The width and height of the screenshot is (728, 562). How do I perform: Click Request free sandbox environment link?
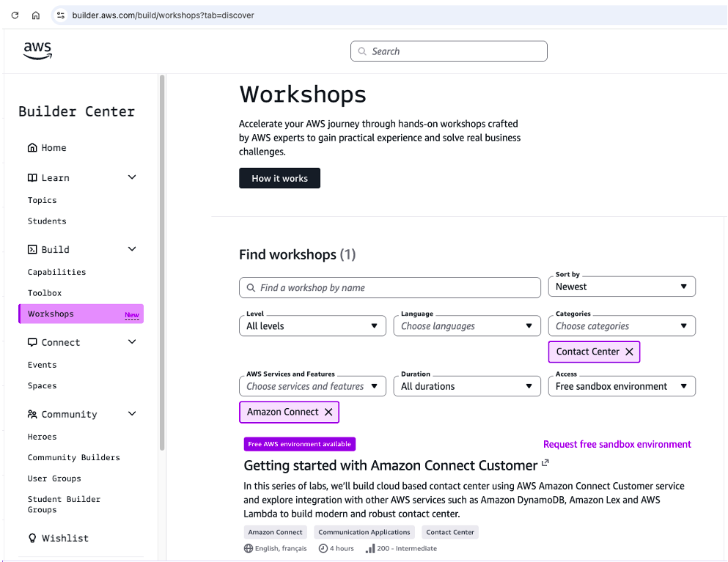click(617, 445)
